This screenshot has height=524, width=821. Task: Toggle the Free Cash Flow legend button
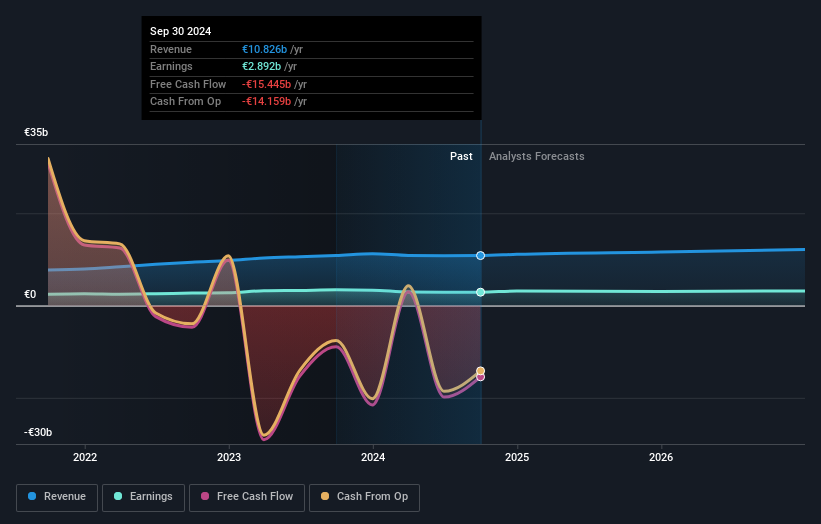(x=247, y=497)
